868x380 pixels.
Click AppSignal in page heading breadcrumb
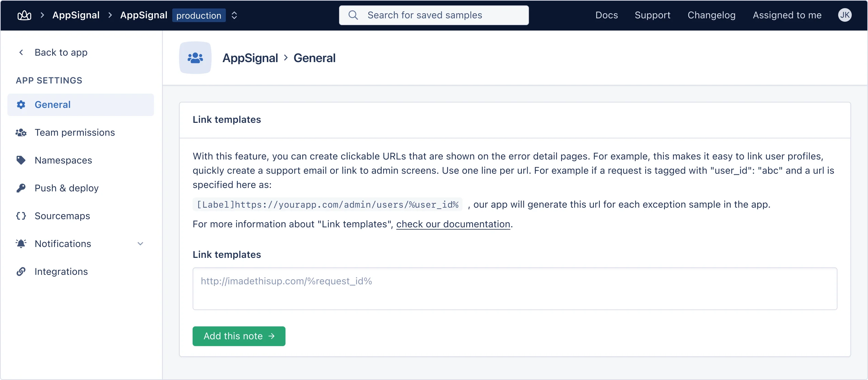coord(250,58)
